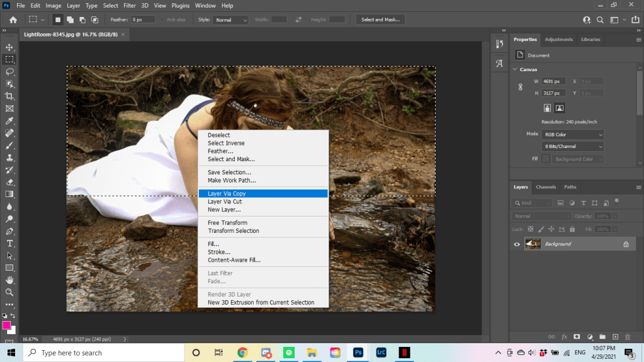Toggle the canvas width-height link icon
Screen dimensions: 644x362
click(x=521, y=87)
